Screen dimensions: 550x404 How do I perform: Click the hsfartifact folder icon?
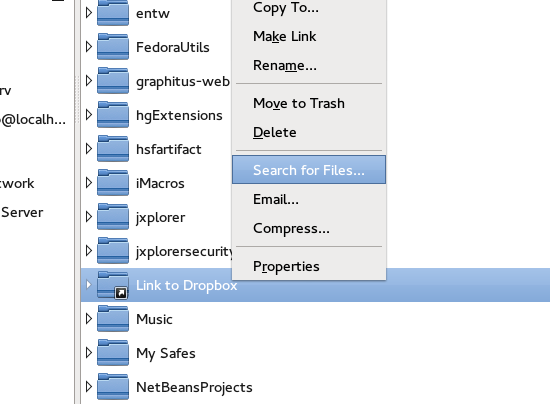click(x=113, y=149)
